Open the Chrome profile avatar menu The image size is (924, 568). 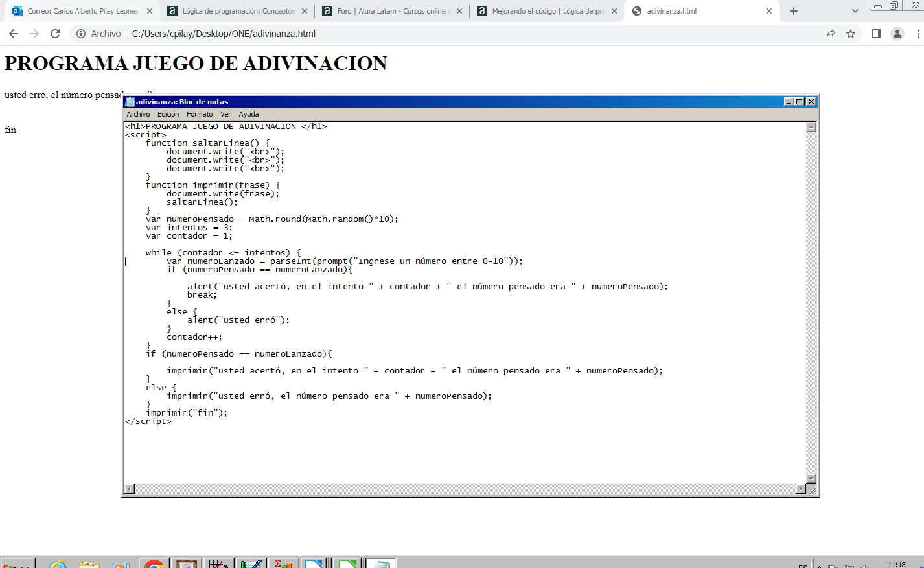[897, 34]
